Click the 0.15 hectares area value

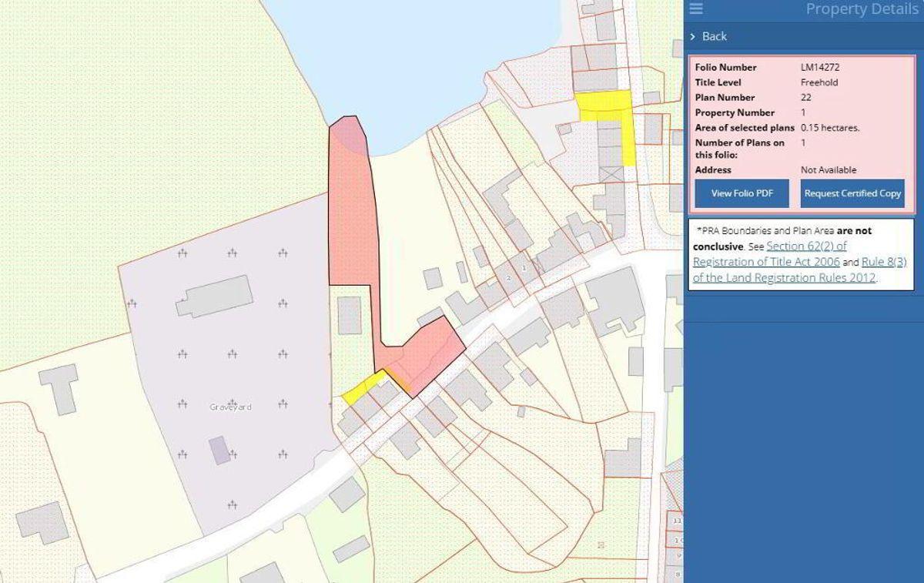[x=830, y=128]
